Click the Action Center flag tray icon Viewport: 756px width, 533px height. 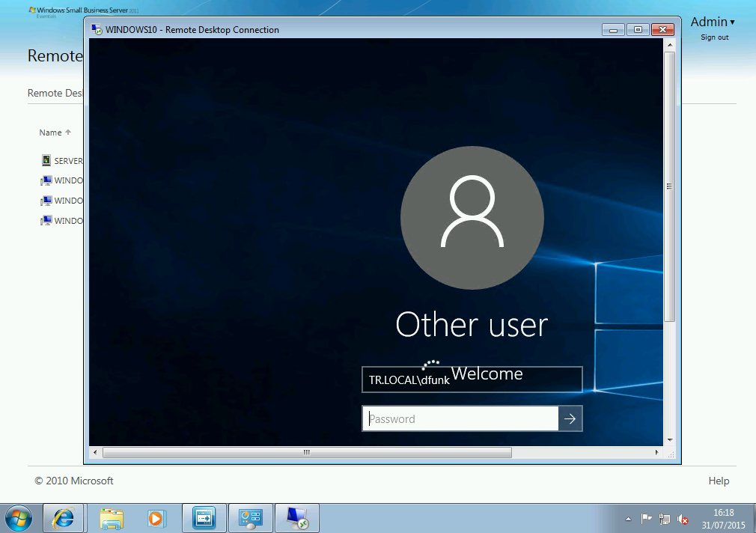(647, 519)
